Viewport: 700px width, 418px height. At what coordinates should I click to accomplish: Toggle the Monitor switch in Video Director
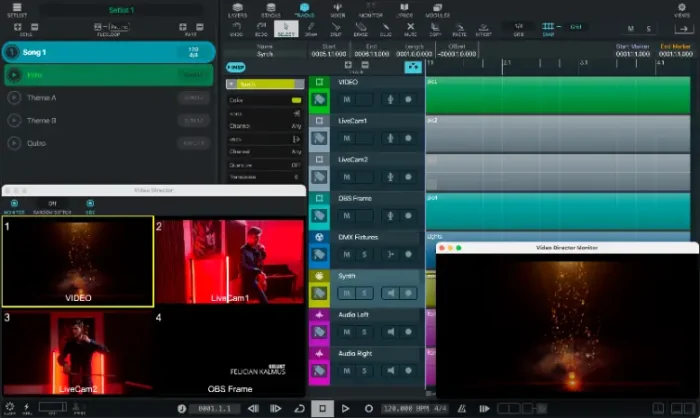(14, 204)
